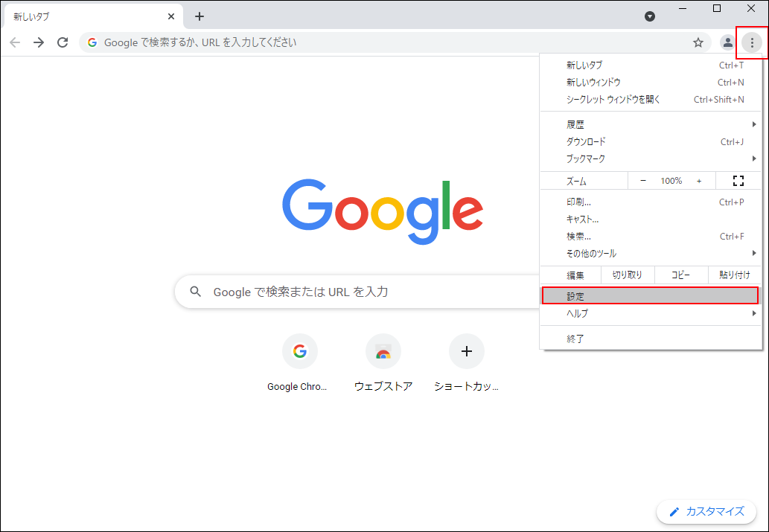This screenshot has height=532, width=769.
Task: Expand the その他のツール submenu
Action: click(x=651, y=254)
